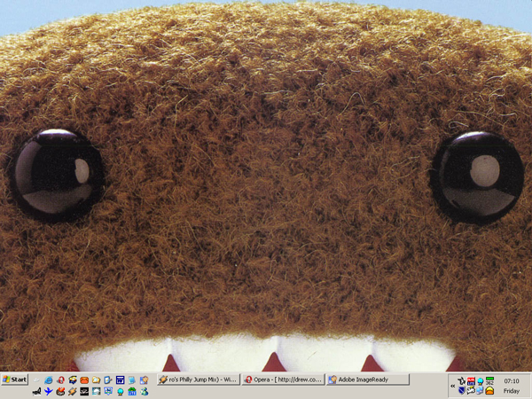The image size is (532, 399).
Task: Click the blue badge Quick Launch icon
Action: click(108, 391)
